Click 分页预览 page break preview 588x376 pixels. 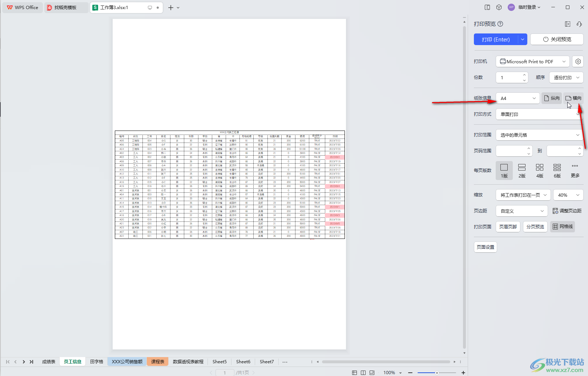535,227
